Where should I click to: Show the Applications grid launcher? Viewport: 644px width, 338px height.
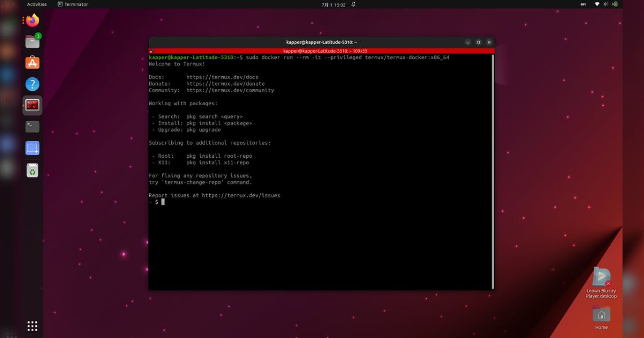[x=32, y=326]
